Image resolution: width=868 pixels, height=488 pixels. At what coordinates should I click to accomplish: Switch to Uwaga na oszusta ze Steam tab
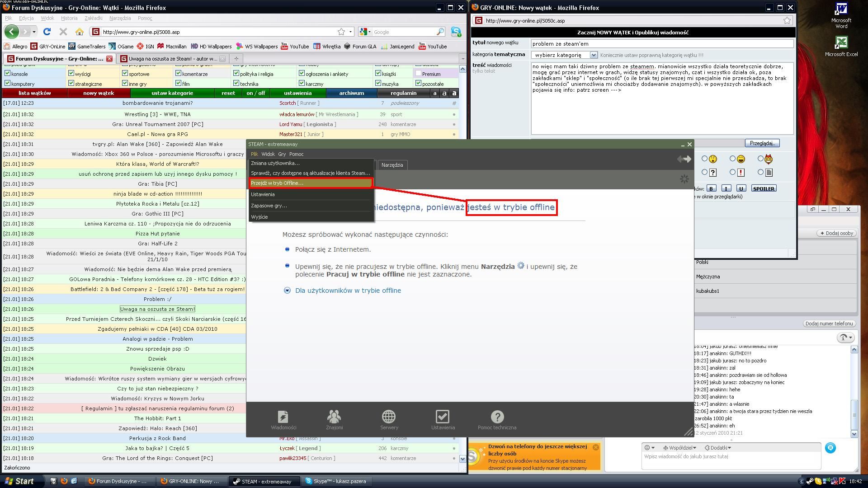tap(172, 59)
